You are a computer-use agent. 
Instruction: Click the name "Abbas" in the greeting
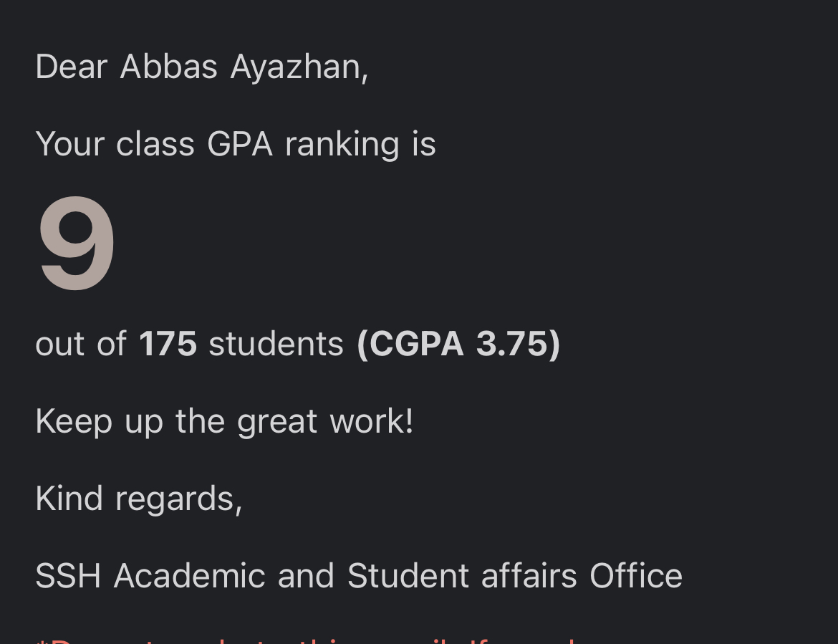pyautogui.click(x=169, y=67)
